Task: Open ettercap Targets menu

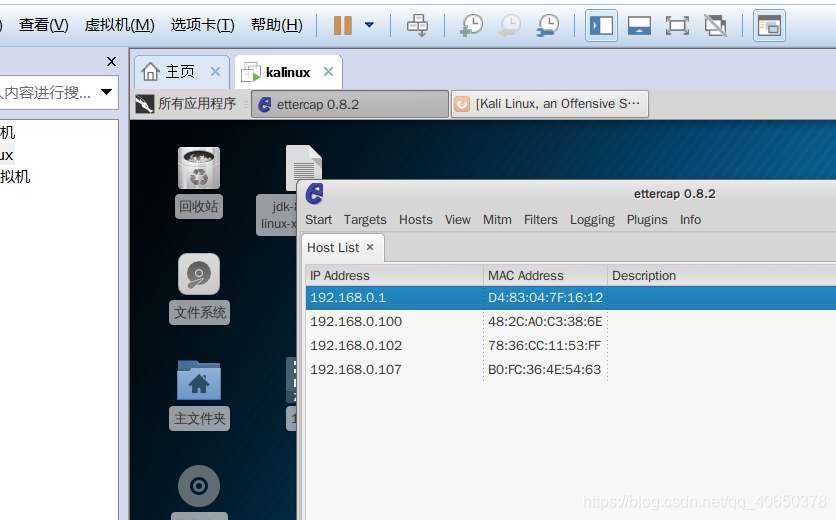Action: (x=365, y=220)
